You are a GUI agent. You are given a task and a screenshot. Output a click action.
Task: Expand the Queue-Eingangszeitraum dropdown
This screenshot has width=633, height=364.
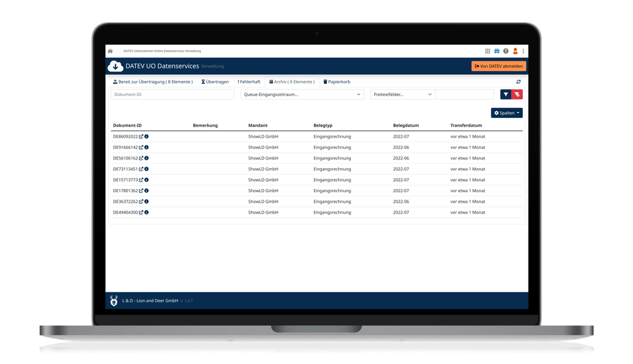tap(302, 95)
